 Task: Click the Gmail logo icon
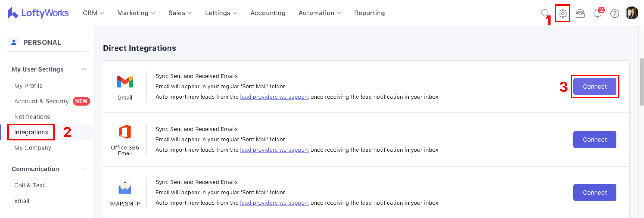click(x=125, y=82)
